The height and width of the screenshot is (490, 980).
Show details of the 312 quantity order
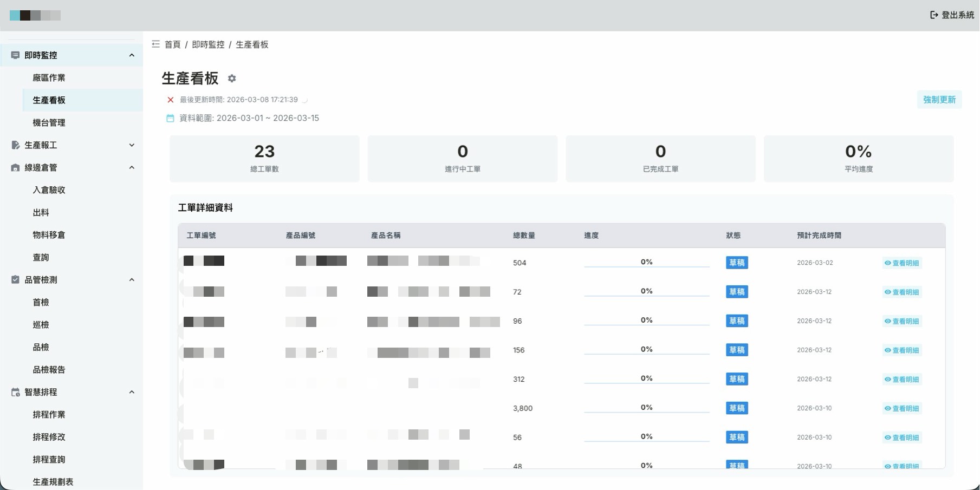coord(902,380)
